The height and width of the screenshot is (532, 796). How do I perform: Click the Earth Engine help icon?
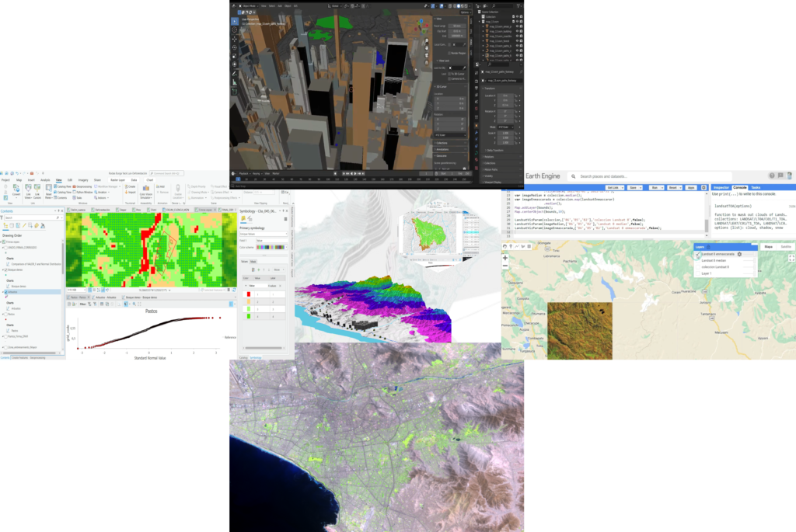click(772, 176)
